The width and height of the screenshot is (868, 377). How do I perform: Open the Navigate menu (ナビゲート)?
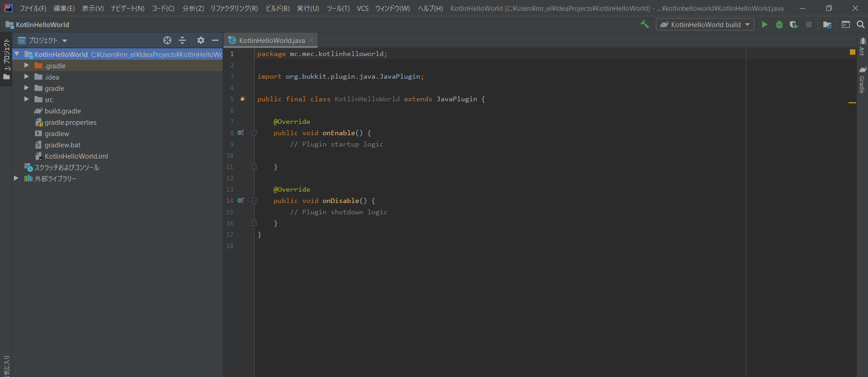pyautogui.click(x=128, y=8)
